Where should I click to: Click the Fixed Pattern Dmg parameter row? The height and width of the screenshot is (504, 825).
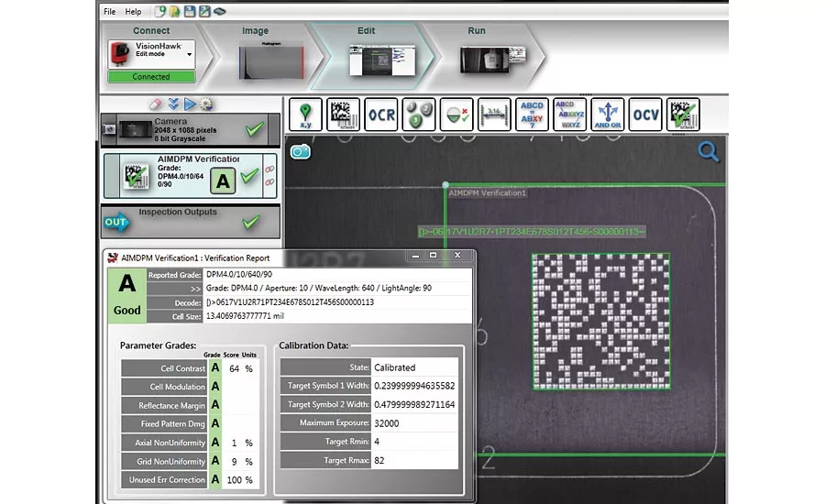(x=190, y=423)
